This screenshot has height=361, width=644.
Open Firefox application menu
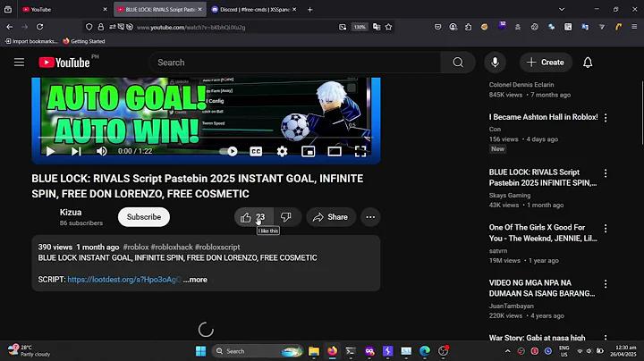(x=634, y=27)
